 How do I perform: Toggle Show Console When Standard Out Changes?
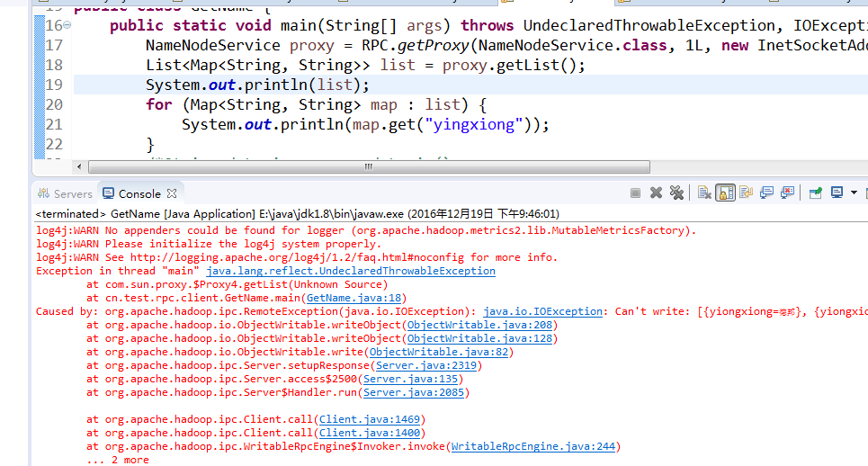click(x=766, y=193)
